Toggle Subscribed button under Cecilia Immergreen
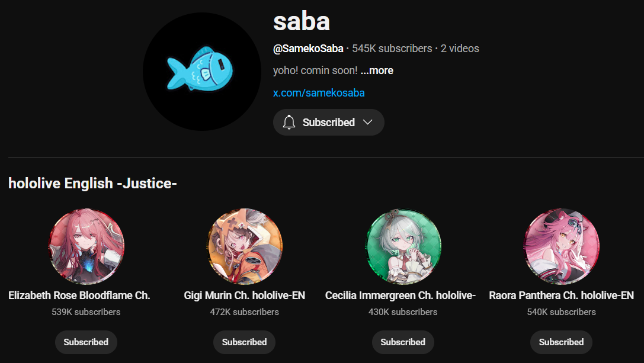Screen dimensions: 644x363 (x=403, y=342)
